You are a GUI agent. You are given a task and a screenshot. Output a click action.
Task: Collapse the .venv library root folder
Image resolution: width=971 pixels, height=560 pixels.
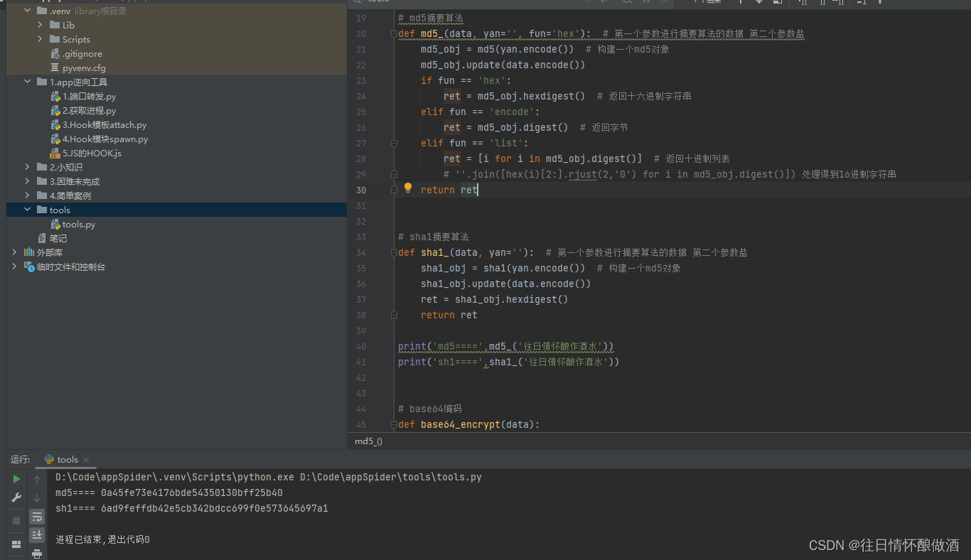point(26,10)
